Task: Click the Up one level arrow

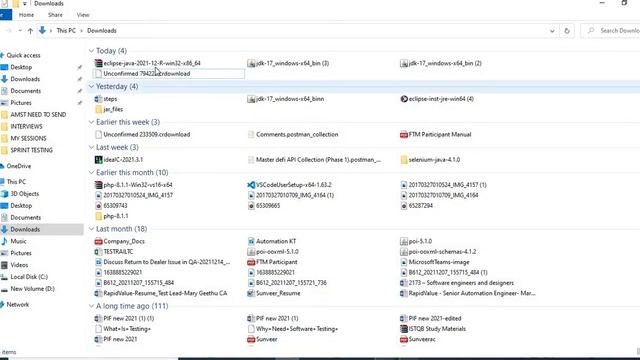Action: 30,31
